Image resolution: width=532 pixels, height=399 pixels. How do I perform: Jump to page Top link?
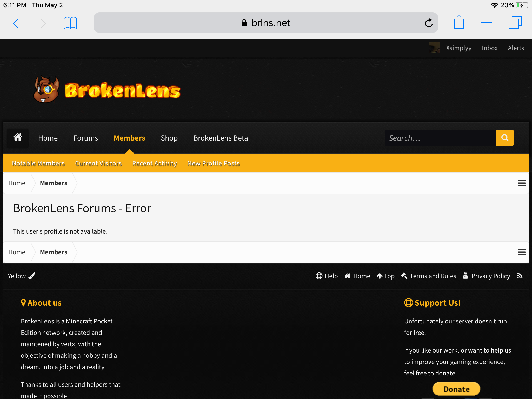pyautogui.click(x=386, y=276)
